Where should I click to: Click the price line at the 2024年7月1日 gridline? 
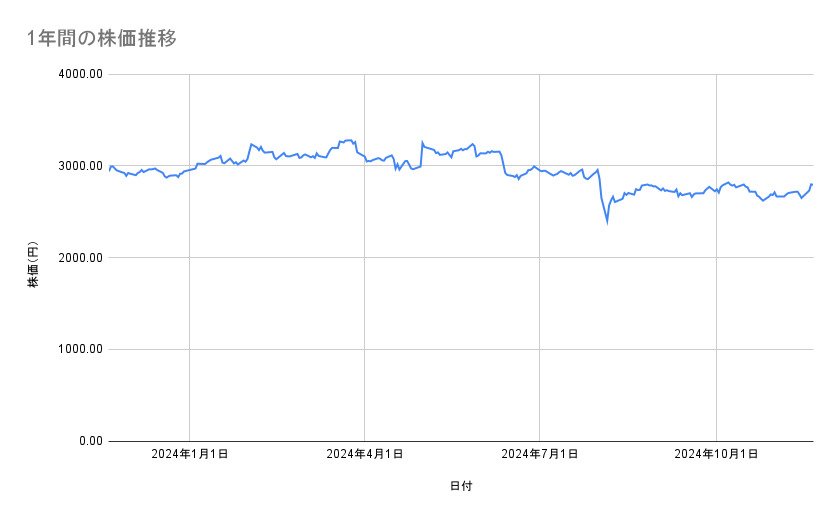coord(540,170)
